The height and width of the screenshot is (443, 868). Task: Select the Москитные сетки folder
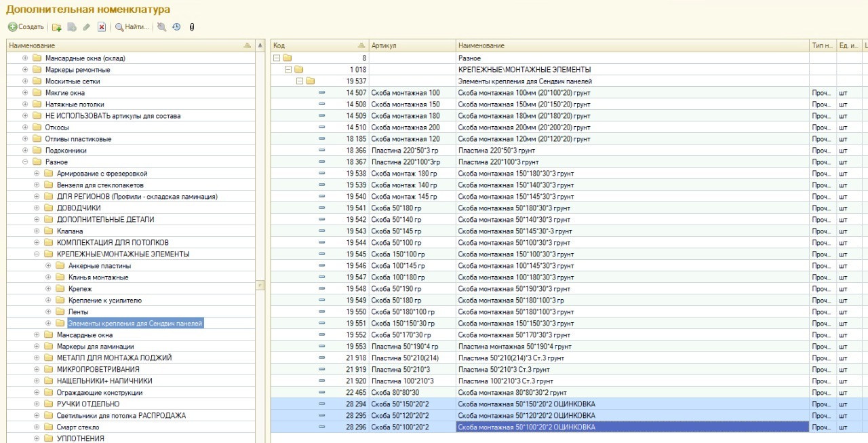73,81
